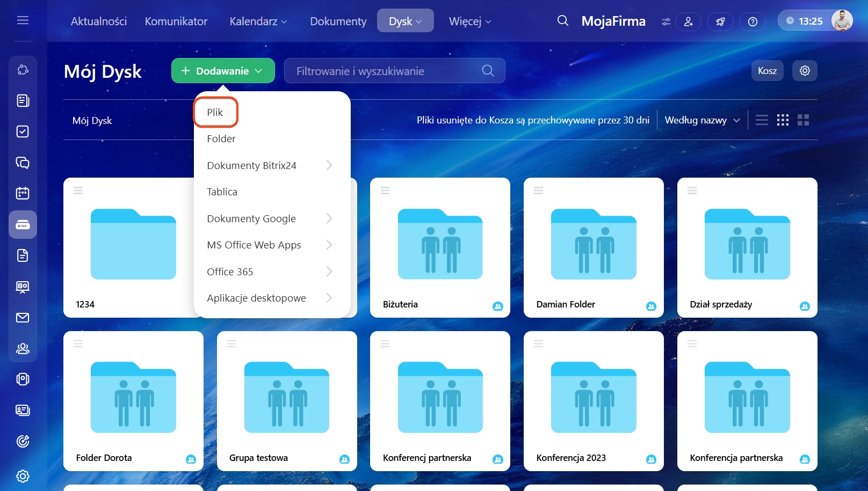This screenshot has width=868, height=491.
Task: Open the Według nazwy sort dropdown
Action: pos(701,120)
